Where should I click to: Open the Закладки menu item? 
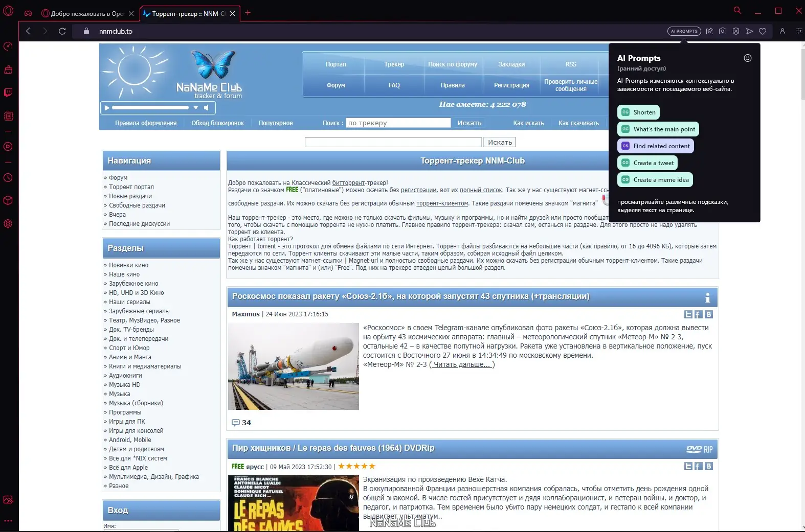pos(512,64)
